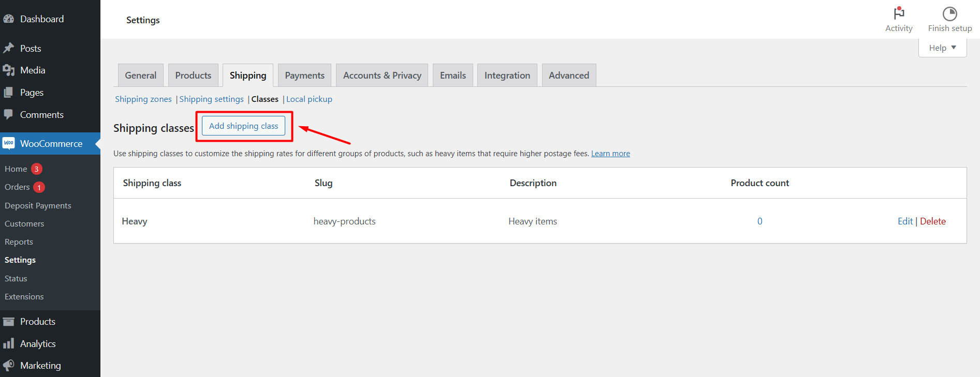Viewport: 980px width, 377px height.
Task: Click the Comments speech bubble icon
Action: click(8, 114)
